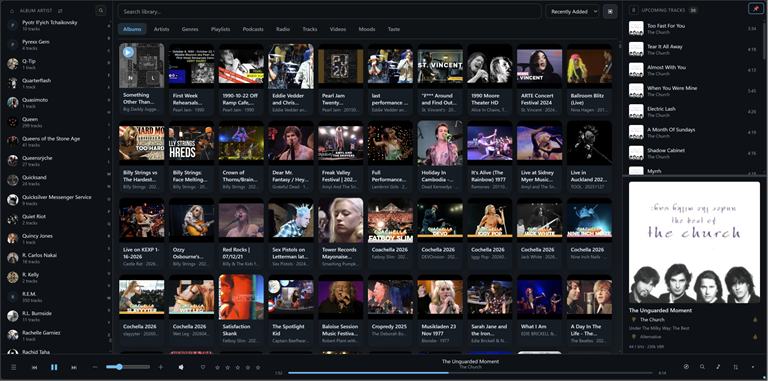
Task: Click into the Search library field
Action: pyautogui.click(x=329, y=11)
